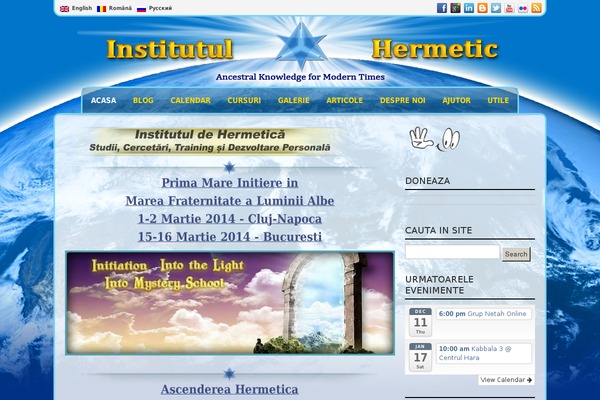Open the CALENDAR menu item
The width and height of the screenshot is (600, 400).
pos(191,100)
